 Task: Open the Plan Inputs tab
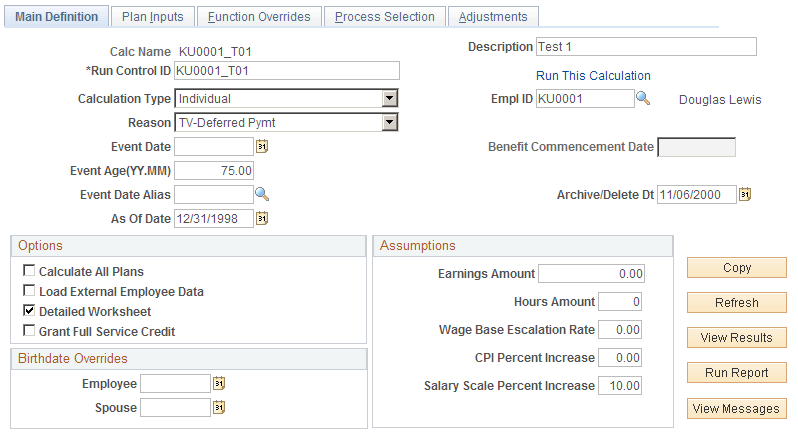pyautogui.click(x=153, y=17)
